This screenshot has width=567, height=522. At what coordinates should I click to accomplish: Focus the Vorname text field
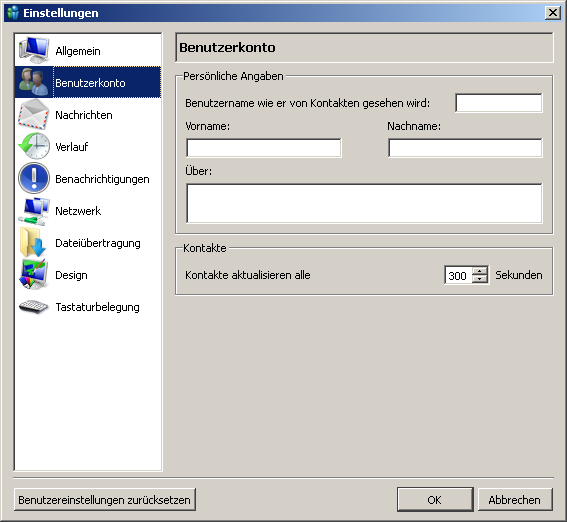point(264,148)
